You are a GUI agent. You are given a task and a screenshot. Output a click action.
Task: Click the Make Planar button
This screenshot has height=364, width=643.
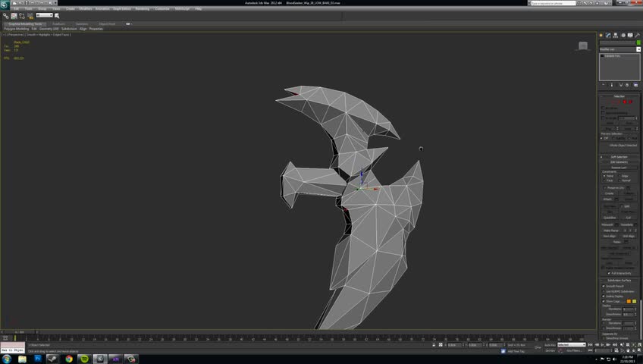pyautogui.click(x=611, y=231)
